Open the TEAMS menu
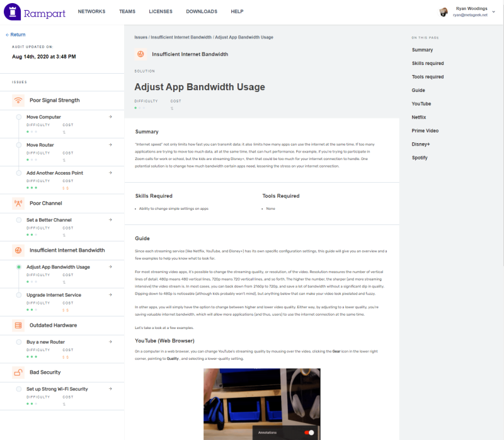504x440 pixels. 127,11
